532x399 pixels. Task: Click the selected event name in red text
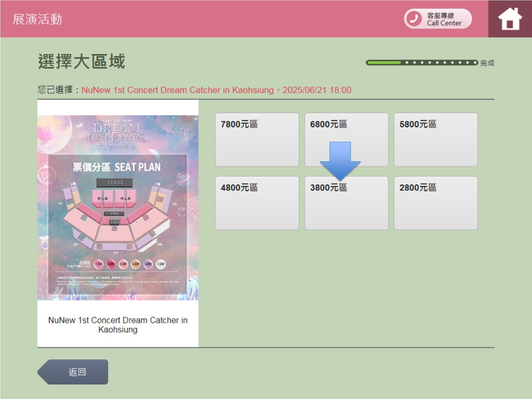click(177, 90)
